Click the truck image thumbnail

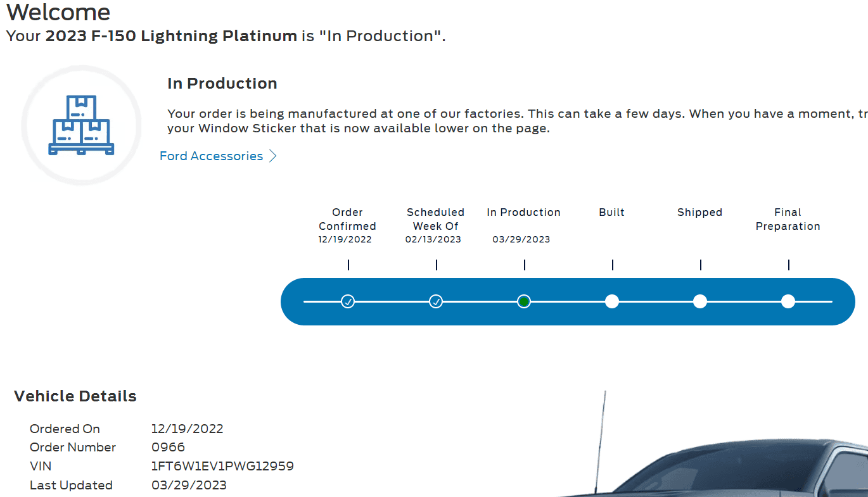pos(729,456)
